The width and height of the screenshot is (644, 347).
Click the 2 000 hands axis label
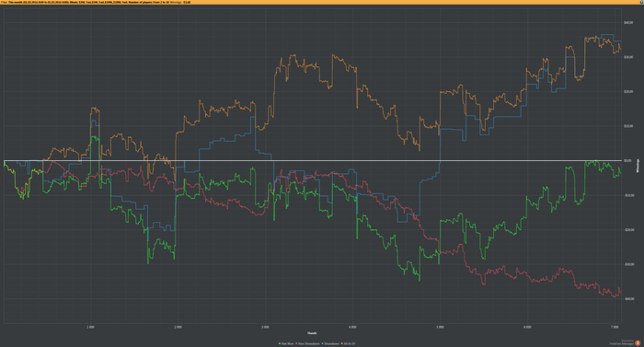178,328
